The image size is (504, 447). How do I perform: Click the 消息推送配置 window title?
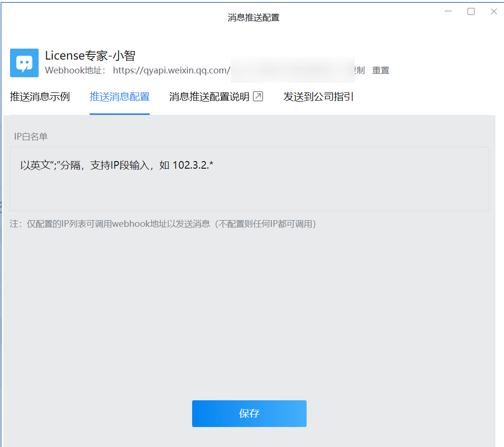[253, 18]
